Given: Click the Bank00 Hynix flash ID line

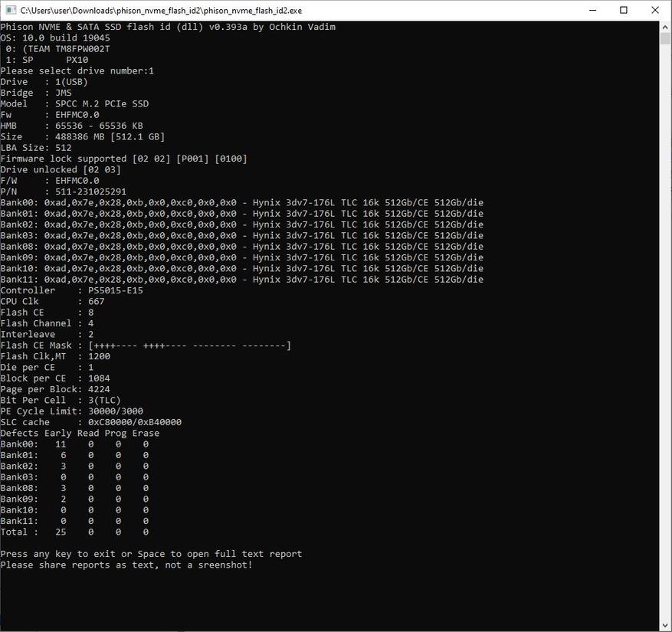Looking at the screenshot, I should (x=242, y=203).
